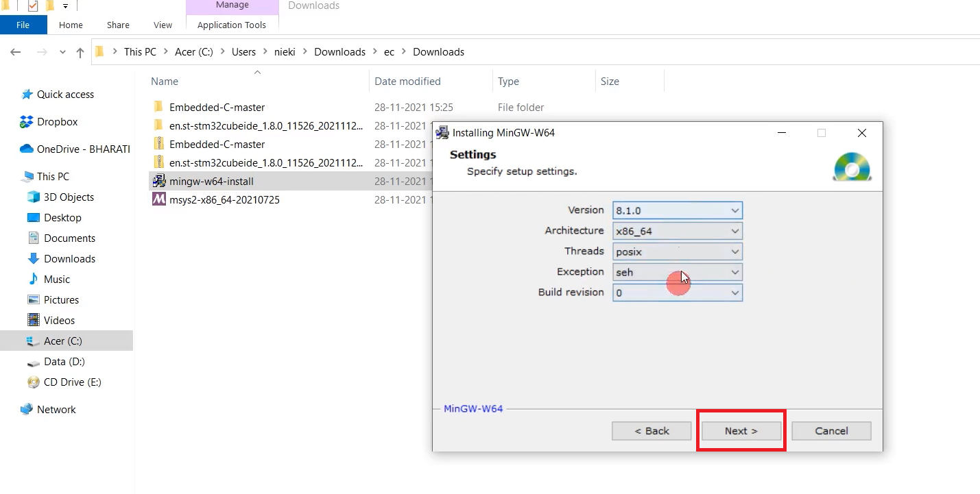Select the msys2-x86_64-20210725 file name
Screen dimensions: 980x494
[x=224, y=200]
